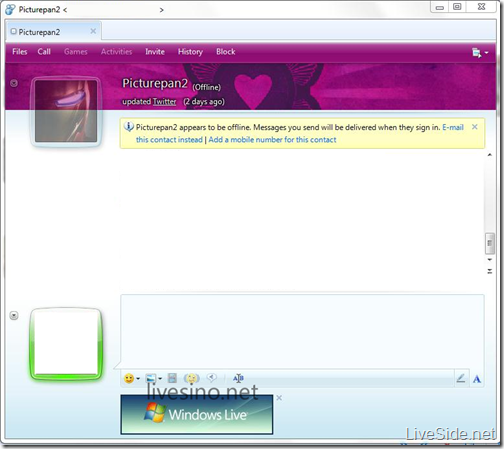Screen dimensions: 504x449
Task: Click the scroll-to-bottom splitter below the scrollbar
Action: tap(490, 271)
